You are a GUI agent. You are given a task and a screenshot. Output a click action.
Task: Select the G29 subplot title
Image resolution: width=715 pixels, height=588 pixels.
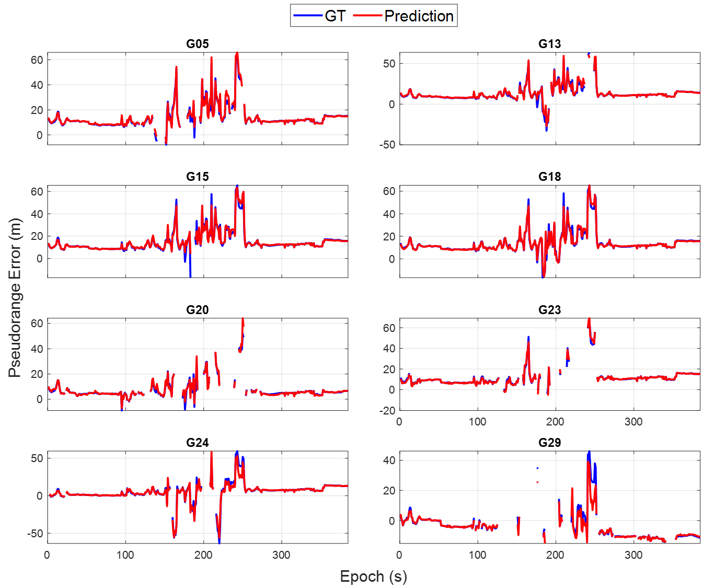[550, 443]
